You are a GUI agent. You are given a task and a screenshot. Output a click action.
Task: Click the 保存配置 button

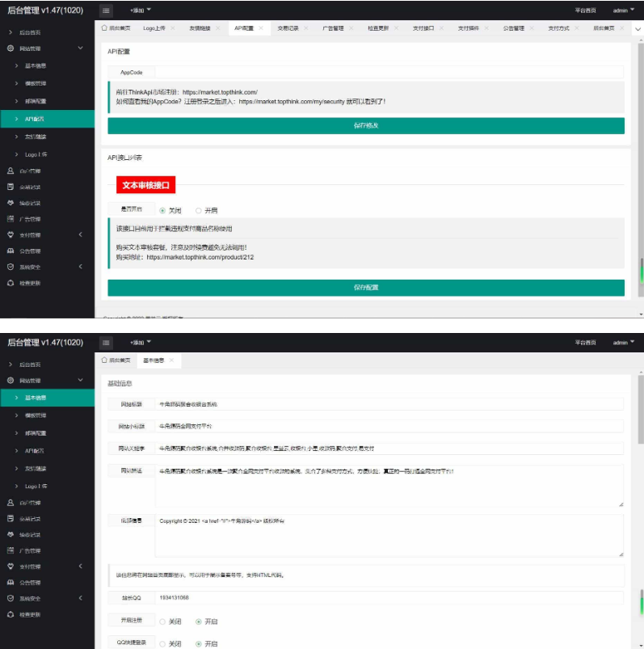point(365,287)
